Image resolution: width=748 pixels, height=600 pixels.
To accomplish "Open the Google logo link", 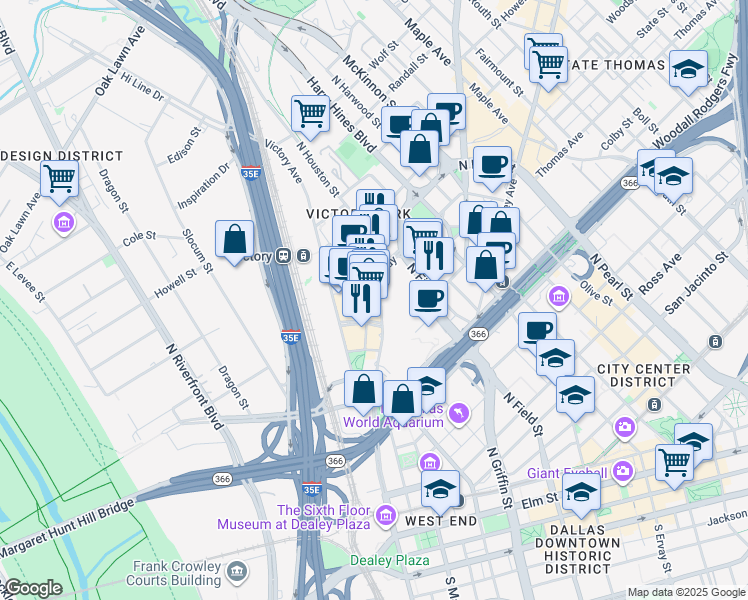I will pos(32,588).
